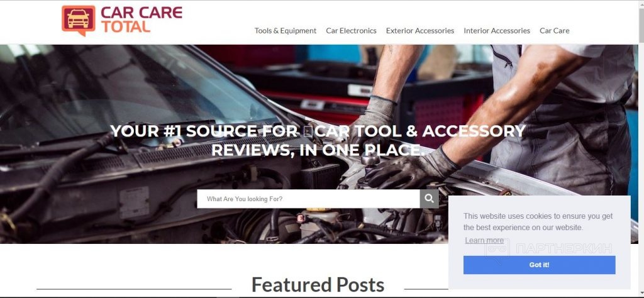Click the cookie notice message text
This screenshot has height=298, width=644.
pos(538,222)
